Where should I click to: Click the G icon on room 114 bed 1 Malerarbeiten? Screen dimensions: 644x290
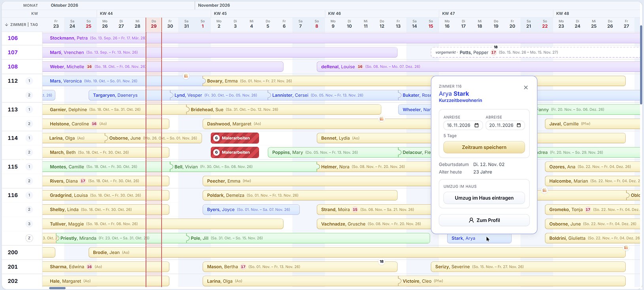pos(216,138)
